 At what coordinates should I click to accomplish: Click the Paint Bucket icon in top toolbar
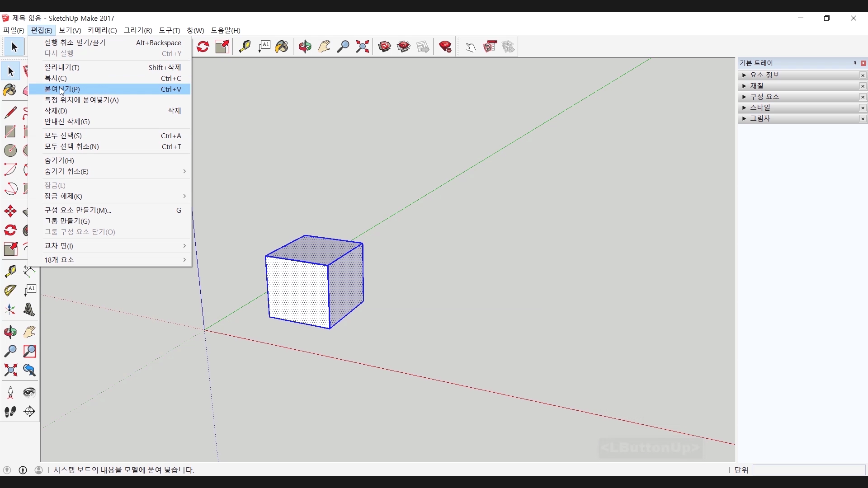click(x=282, y=47)
